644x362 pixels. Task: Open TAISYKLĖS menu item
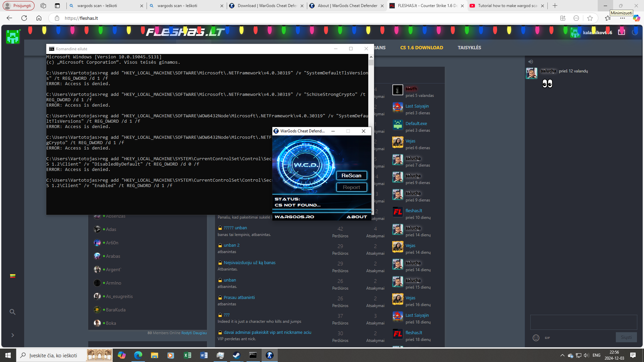(x=469, y=48)
